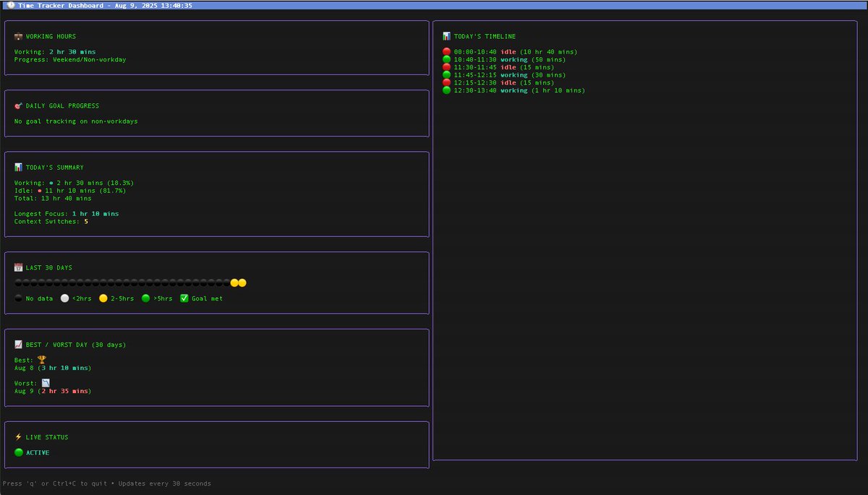The width and height of the screenshot is (868, 495).
Task: Click the Context Switches count of 5
Action: click(x=85, y=221)
